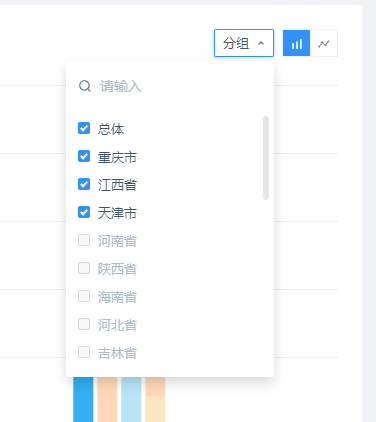The width and height of the screenshot is (376, 422).
Task: Open the 分组 grouping selector
Action: point(244,43)
